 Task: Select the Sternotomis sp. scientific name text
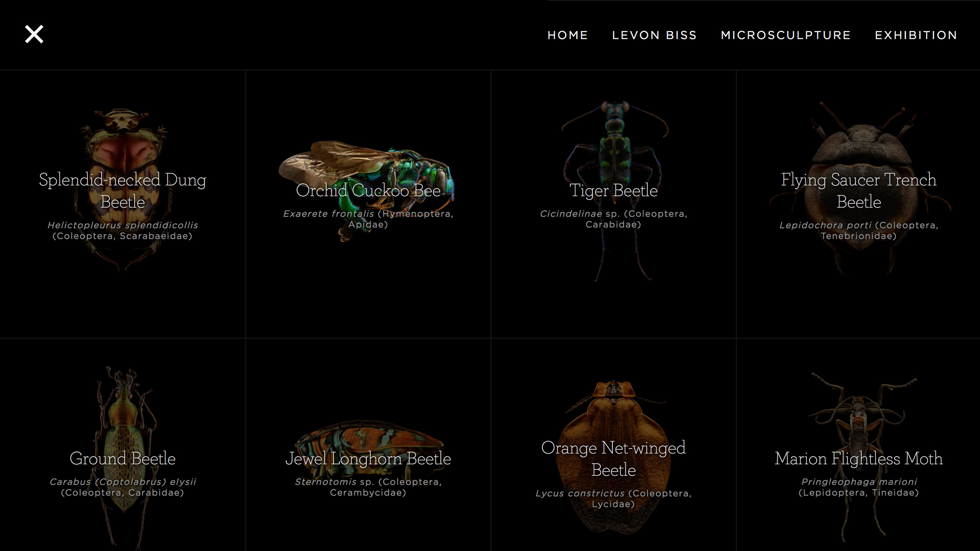click(x=335, y=482)
